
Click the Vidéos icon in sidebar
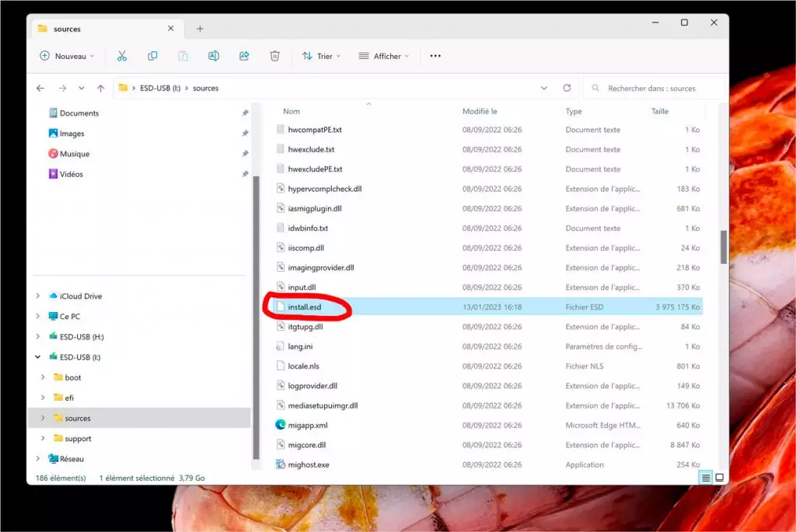[x=54, y=174]
